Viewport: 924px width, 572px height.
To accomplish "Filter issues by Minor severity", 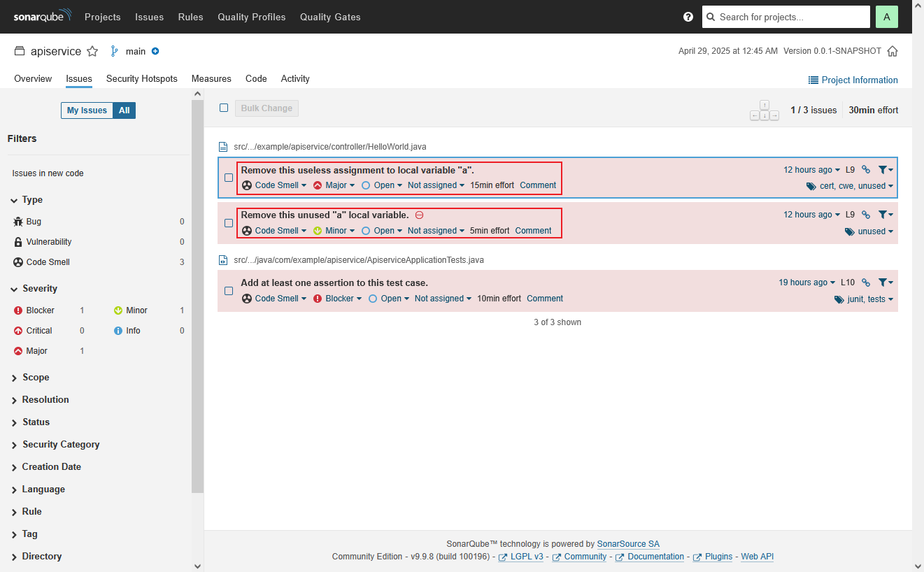I will [x=149, y=310].
